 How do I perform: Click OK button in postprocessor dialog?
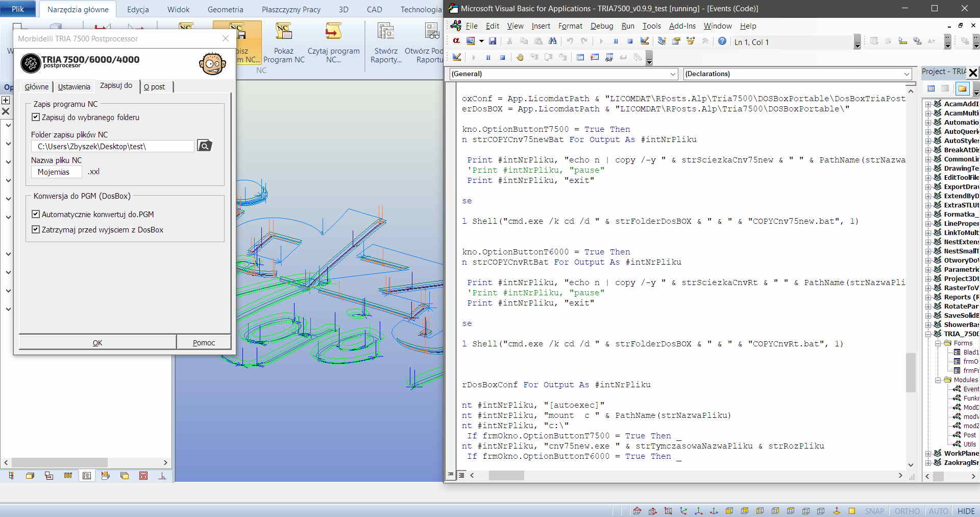click(x=97, y=342)
